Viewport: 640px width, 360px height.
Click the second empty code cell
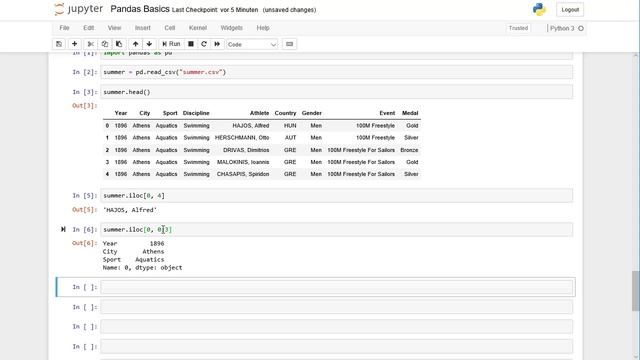tap(336, 307)
